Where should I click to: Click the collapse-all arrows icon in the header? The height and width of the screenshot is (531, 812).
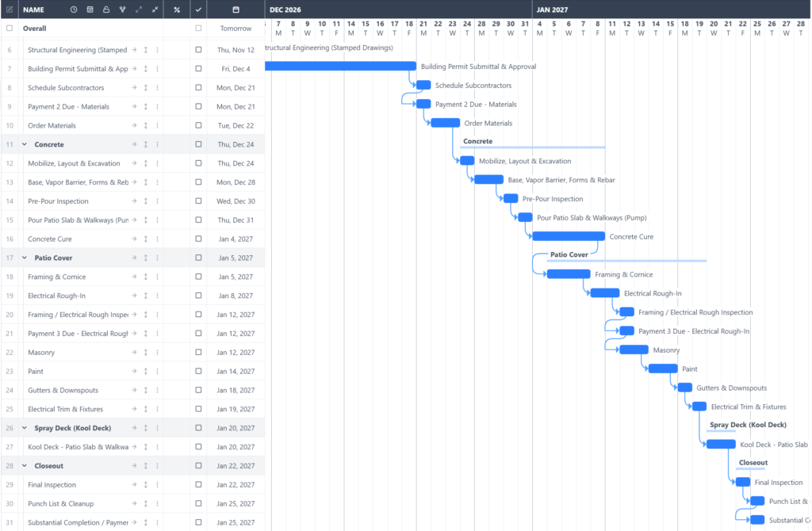(x=155, y=10)
